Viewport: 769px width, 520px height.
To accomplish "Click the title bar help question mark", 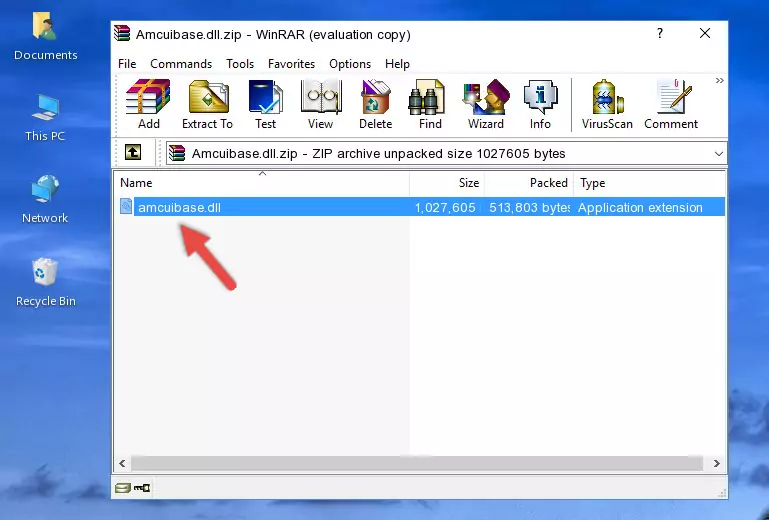I will tap(660, 33).
